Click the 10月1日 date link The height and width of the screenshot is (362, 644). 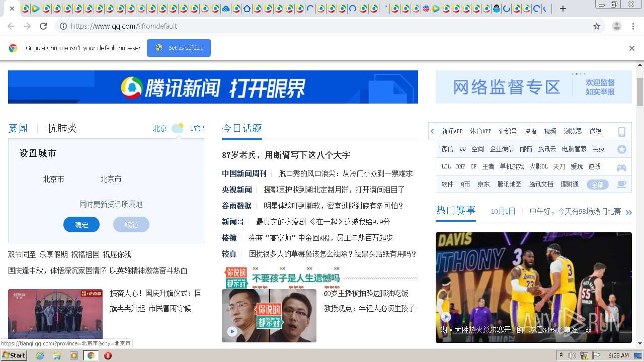pyautogui.click(x=503, y=211)
